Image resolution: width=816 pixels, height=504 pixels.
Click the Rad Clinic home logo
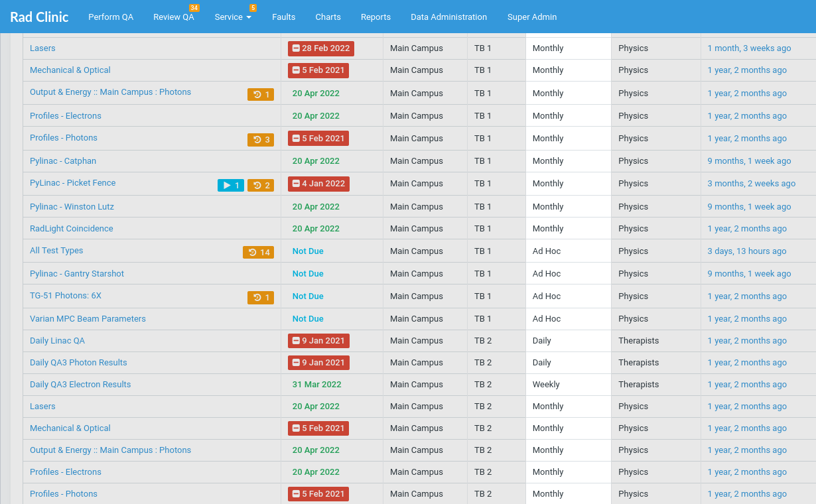point(39,17)
